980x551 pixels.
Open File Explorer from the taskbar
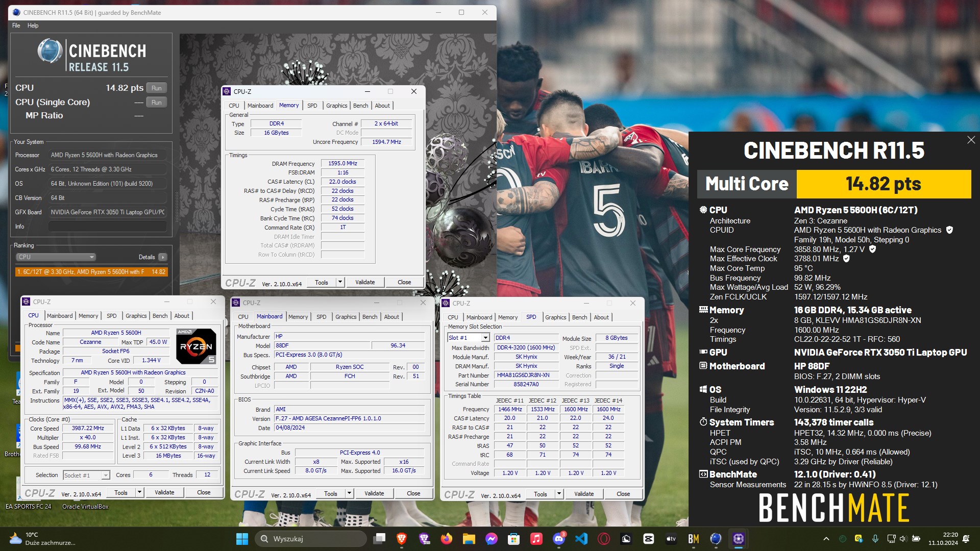[x=469, y=539]
